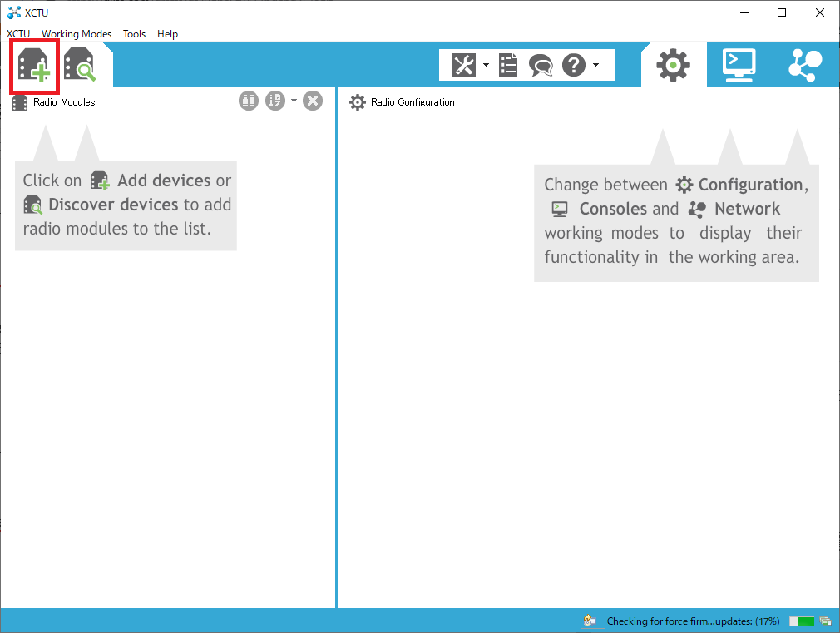Viewport: 840px width, 633px height.
Task: Click the Add devices hint text
Action: tap(164, 181)
